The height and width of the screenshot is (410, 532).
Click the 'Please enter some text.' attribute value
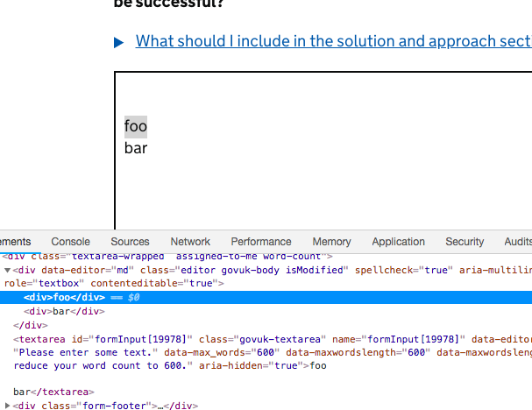[86, 353]
